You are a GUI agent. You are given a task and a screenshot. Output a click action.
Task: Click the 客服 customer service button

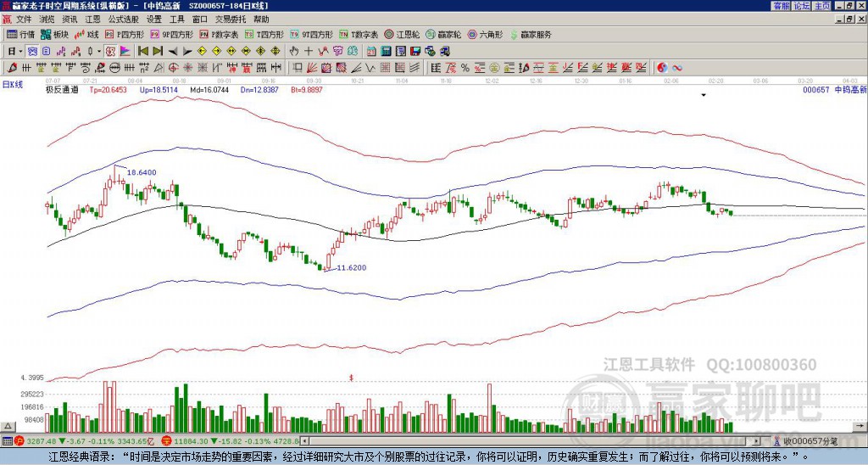[781, 5]
